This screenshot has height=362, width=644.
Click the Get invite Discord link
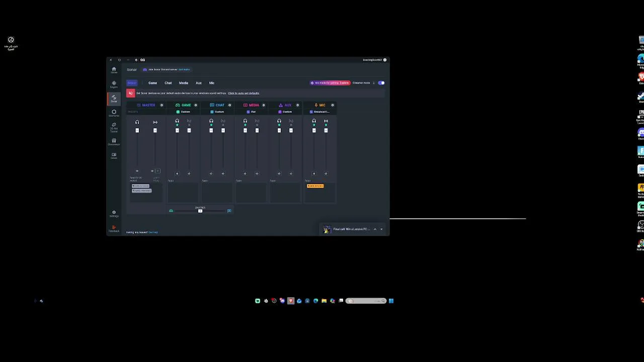tap(184, 69)
